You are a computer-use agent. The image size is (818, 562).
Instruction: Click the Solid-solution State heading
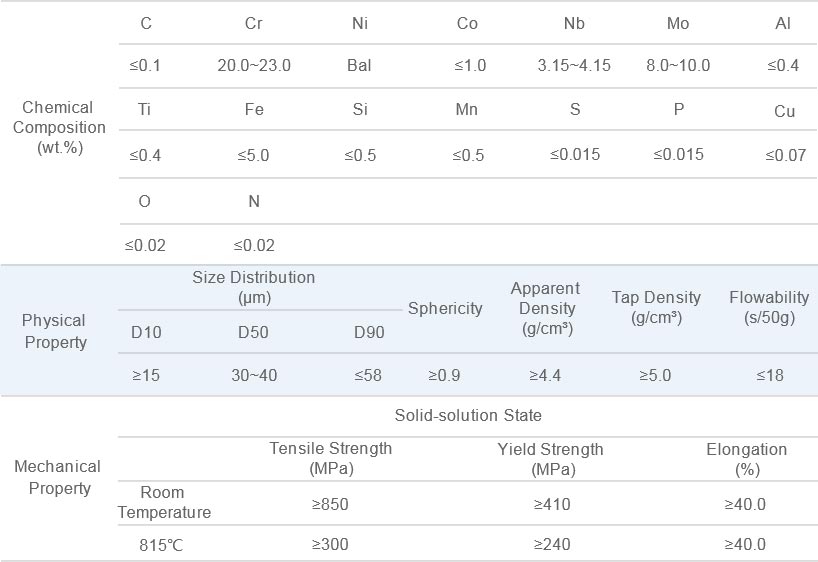pyautogui.click(x=468, y=414)
